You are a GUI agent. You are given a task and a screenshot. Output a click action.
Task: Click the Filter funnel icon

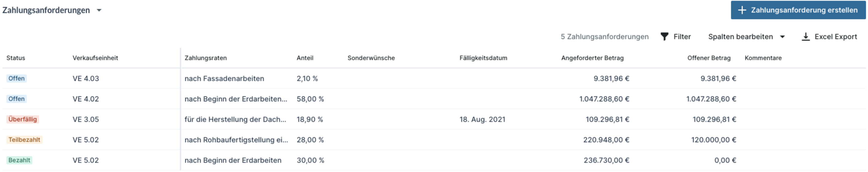point(664,37)
